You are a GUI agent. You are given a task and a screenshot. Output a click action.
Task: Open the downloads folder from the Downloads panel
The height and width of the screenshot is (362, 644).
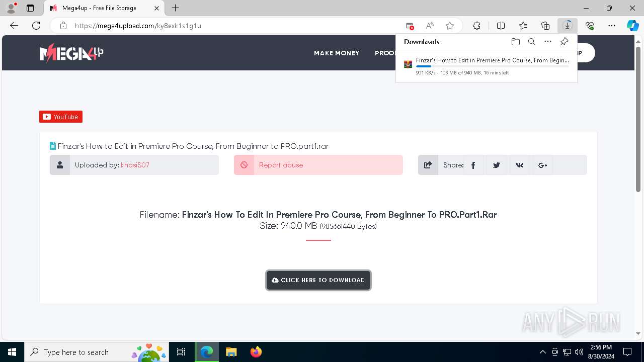(x=516, y=42)
